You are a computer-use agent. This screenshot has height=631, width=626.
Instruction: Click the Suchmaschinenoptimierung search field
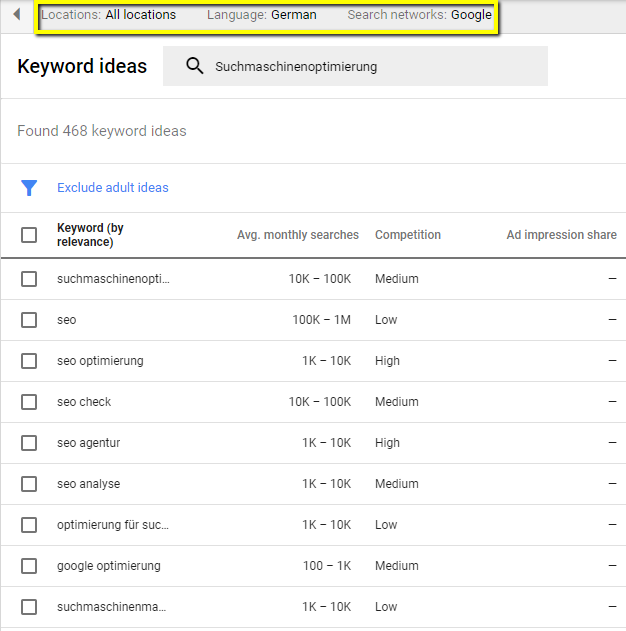(370, 67)
